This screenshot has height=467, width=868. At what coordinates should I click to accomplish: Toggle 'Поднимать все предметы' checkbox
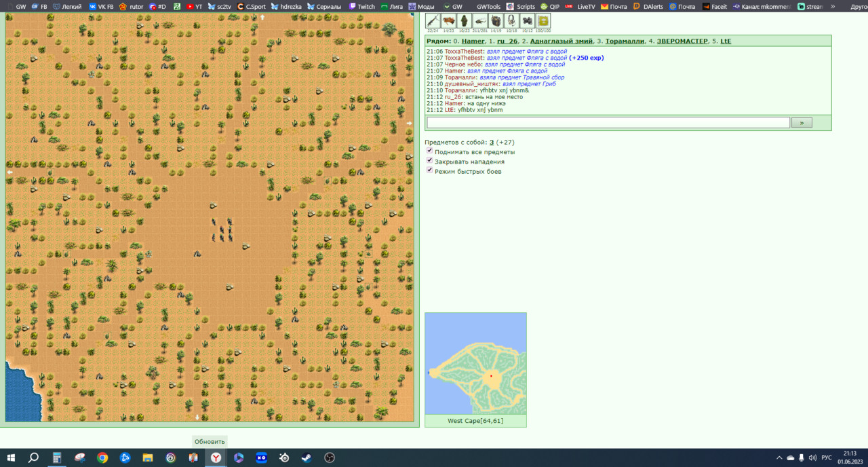(x=429, y=151)
